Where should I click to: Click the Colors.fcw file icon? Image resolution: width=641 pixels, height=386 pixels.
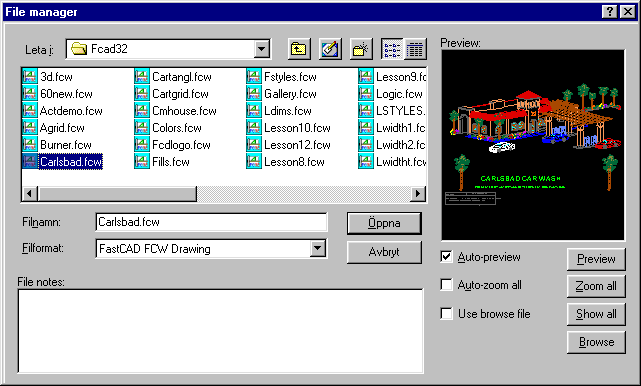coord(142,128)
